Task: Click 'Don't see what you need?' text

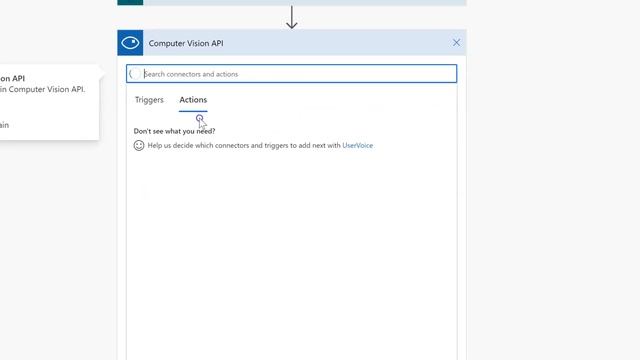Action: point(174,131)
